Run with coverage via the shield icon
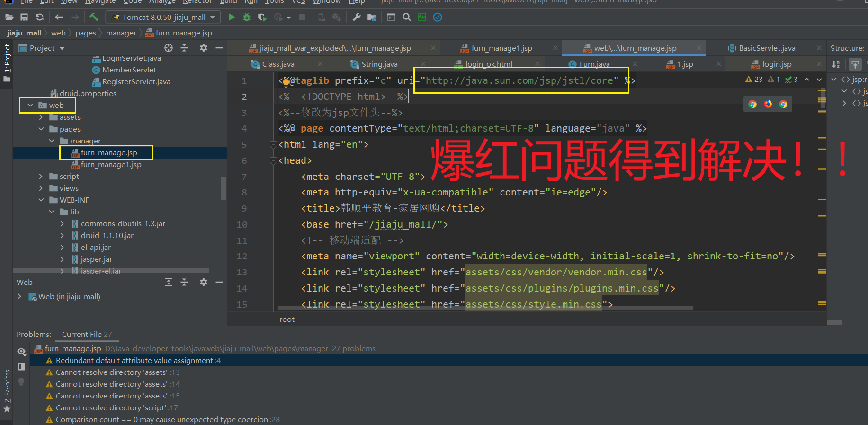Screen dimensions: 868x425 [x=262, y=18]
